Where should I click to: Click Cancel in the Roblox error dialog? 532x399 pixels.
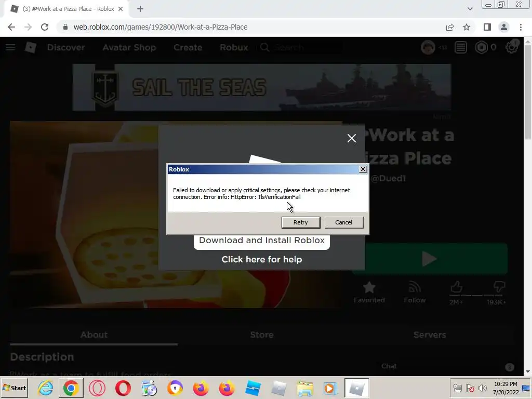344,222
